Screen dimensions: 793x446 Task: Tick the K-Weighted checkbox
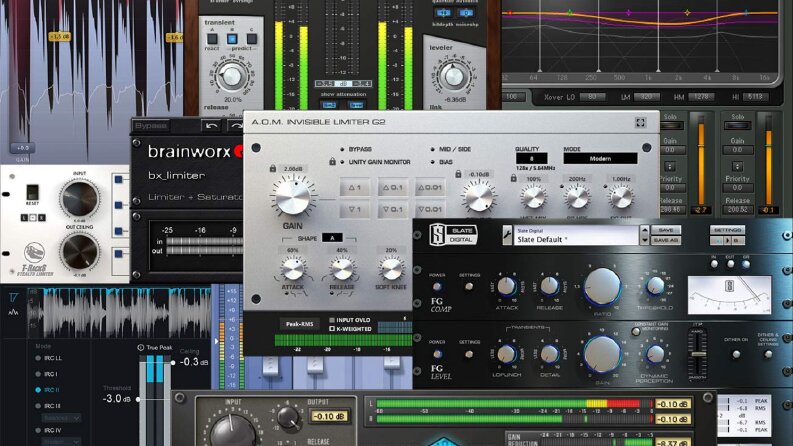pyautogui.click(x=332, y=329)
